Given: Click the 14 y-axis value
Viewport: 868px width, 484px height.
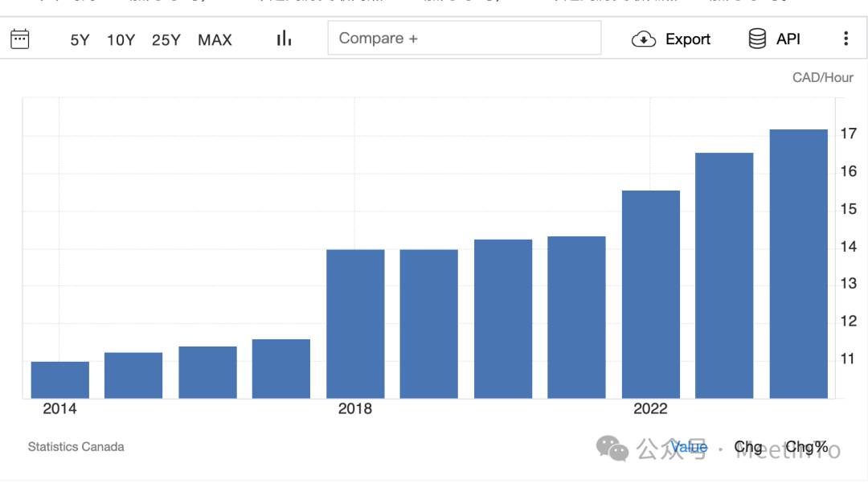Looking at the screenshot, I should pos(849,247).
